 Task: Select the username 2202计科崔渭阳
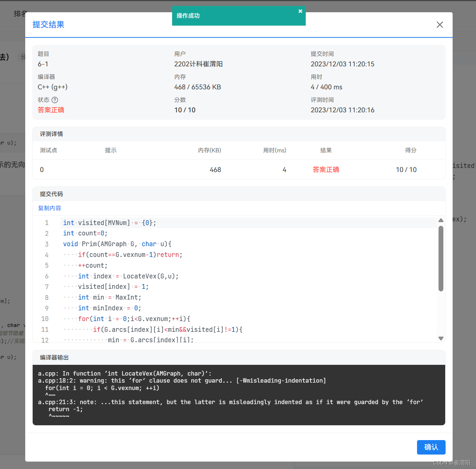pos(198,64)
